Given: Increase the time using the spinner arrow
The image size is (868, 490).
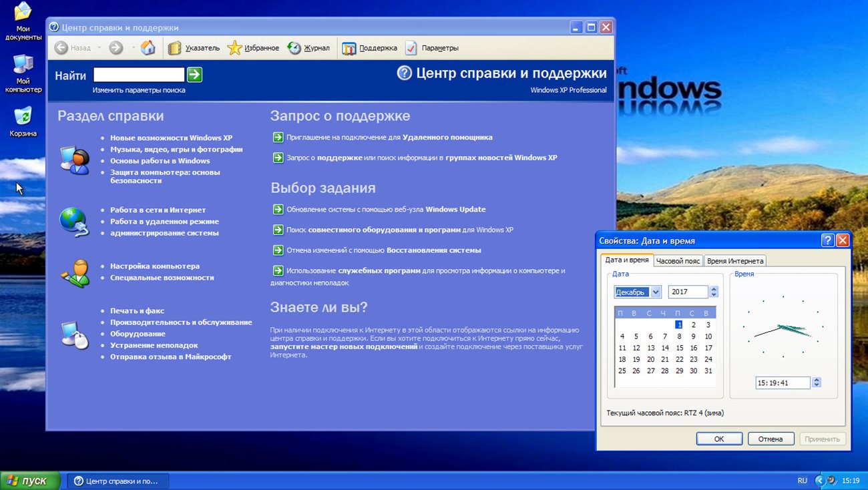Looking at the screenshot, I should [x=817, y=380].
